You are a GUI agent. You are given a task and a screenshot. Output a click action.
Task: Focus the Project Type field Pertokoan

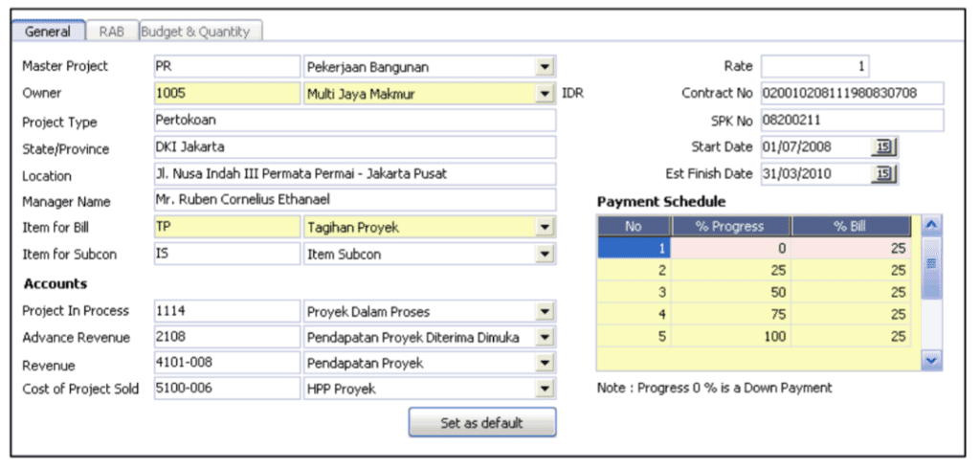(x=355, y=120)
